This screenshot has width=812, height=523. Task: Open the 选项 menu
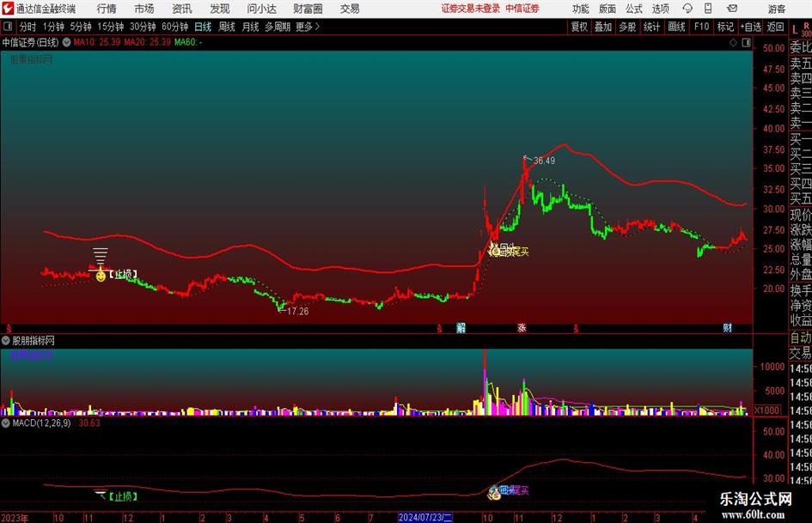(x=660, y=9)
